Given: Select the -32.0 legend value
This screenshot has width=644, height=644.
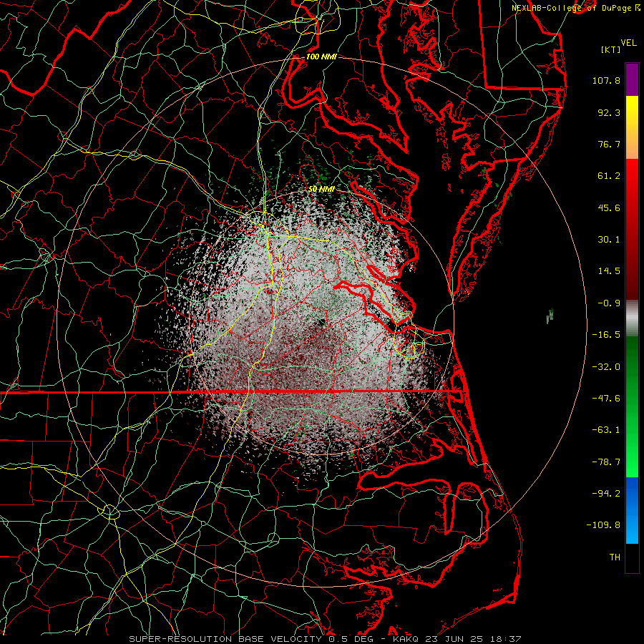Looking at the screenshot, I should tap(606, 367).
